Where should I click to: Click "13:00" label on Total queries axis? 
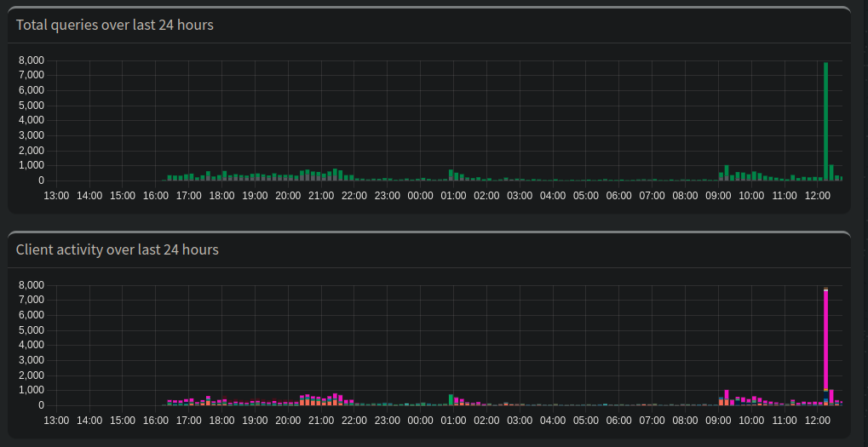[56, 196]
